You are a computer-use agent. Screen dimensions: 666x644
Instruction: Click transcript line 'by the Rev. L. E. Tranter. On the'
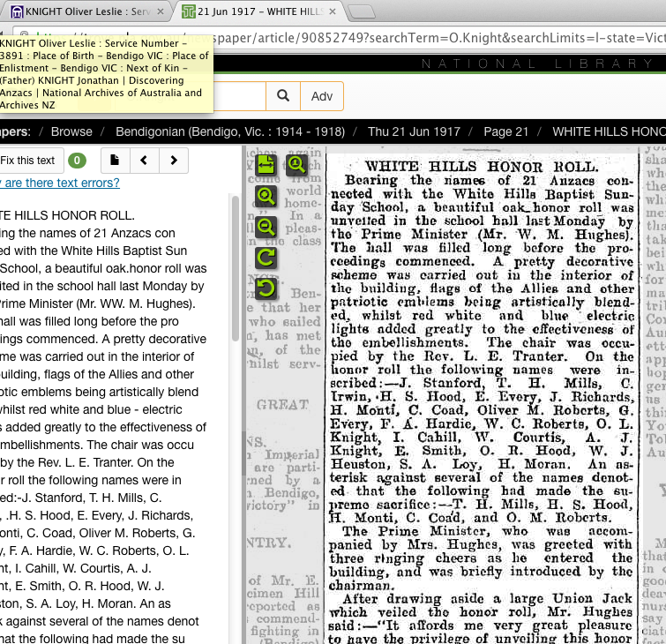(x=87, y=462)
